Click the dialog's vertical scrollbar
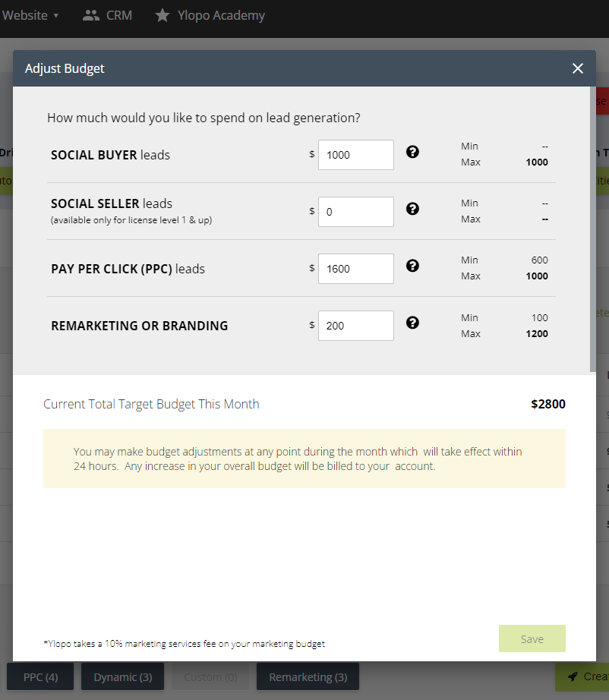Viewport: 609px width, 700px height. point(592,228)
